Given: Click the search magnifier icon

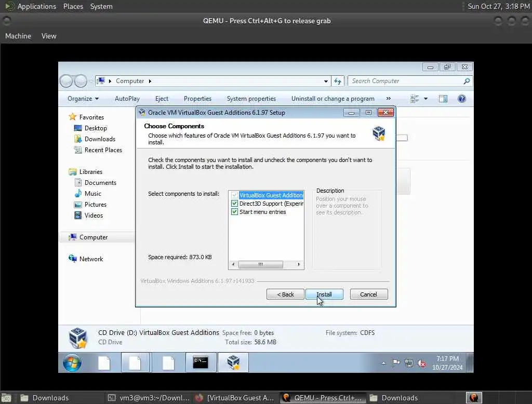Looking at the screenshot, I should [x=467, y=81].
